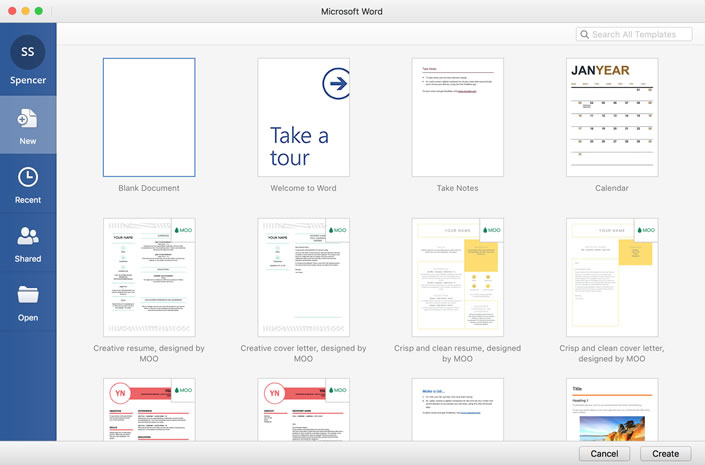Choose the Title template with beach photo

coord(612,409)
